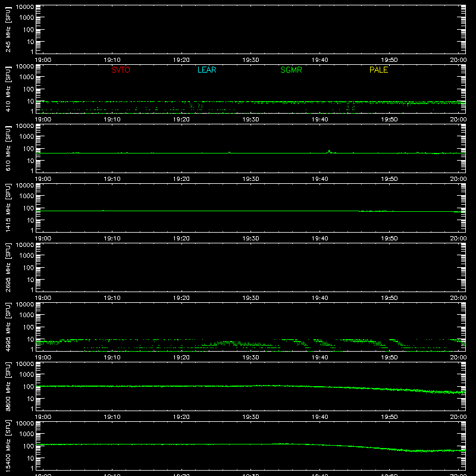Image resolution: width=476 pixels, height=476 pixels.
Task: Click 19:00 tick label under 2695 MHz panel
Action: point(43,298)
